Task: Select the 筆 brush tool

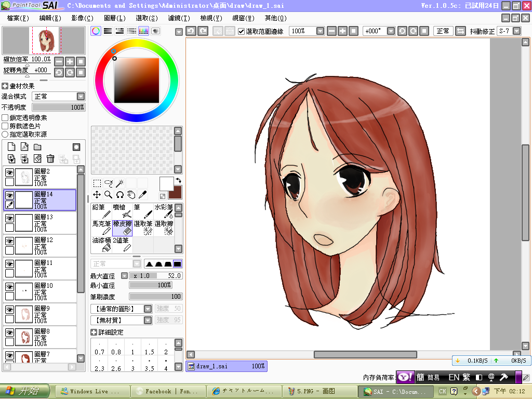Action: [x=143, y=211]
